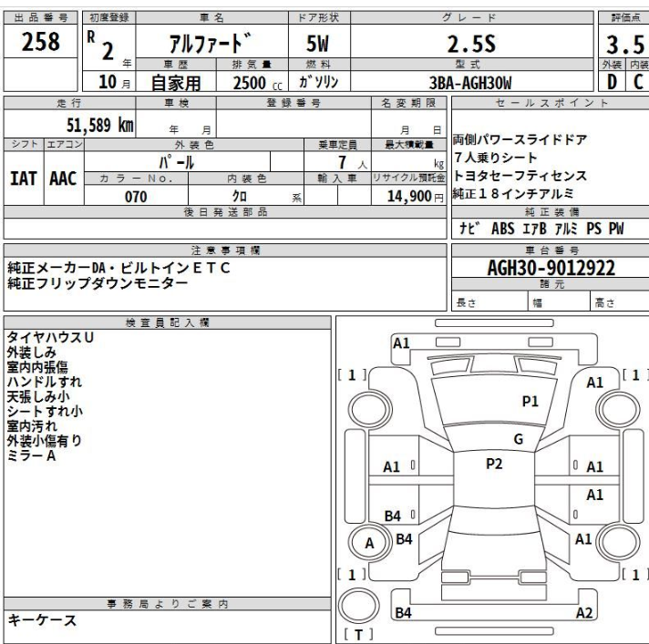Select the リサイクル預託金 header

pos(409,178)
